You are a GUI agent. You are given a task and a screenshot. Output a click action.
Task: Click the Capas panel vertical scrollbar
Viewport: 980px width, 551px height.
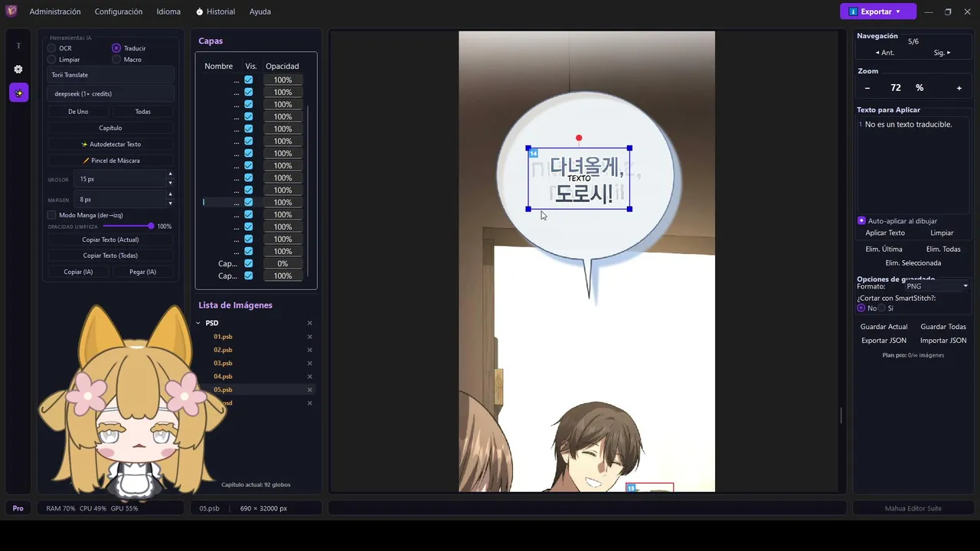307,191
